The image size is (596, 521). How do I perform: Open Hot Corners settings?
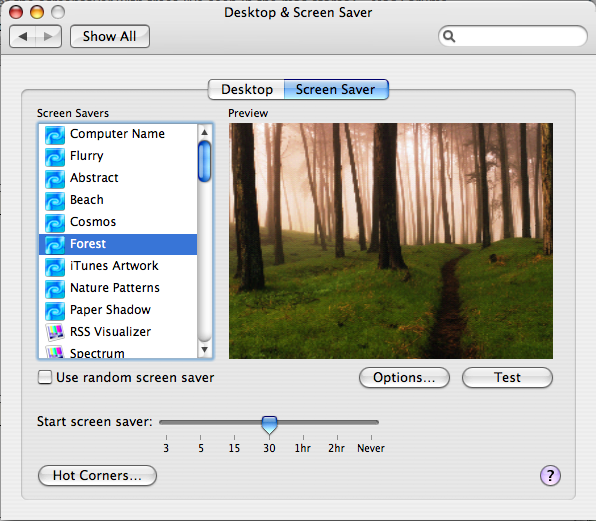[x=97, y=475]
